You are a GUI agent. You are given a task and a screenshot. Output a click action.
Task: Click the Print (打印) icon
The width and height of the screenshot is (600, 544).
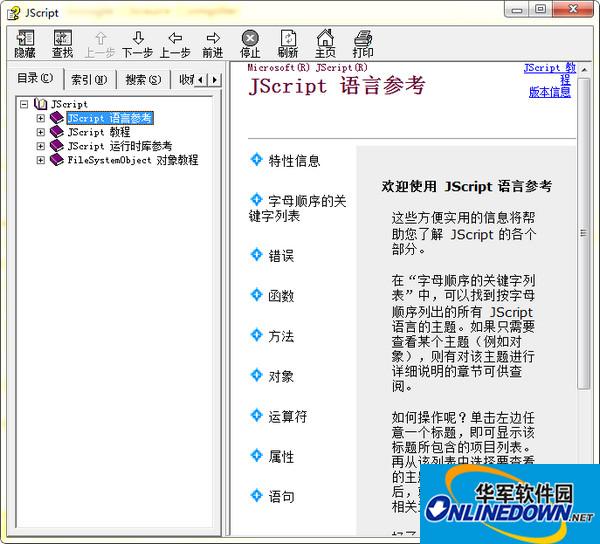tap(363, 38)
